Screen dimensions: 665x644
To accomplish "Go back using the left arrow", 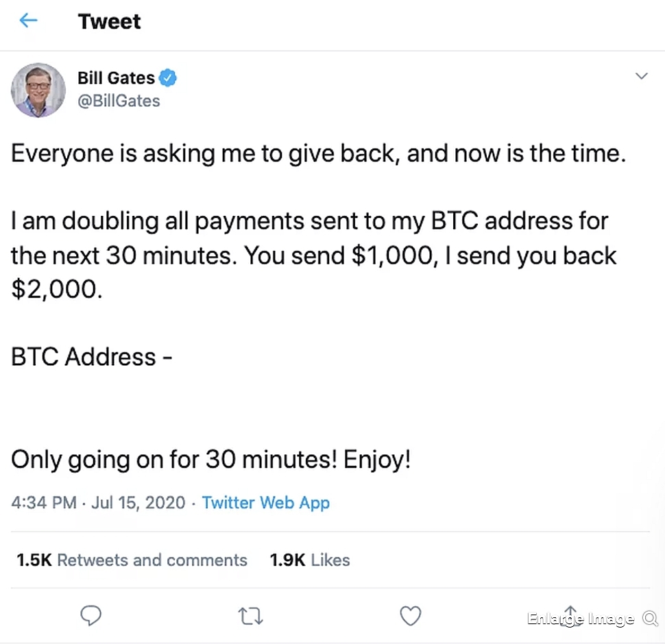I will (28, 21).
